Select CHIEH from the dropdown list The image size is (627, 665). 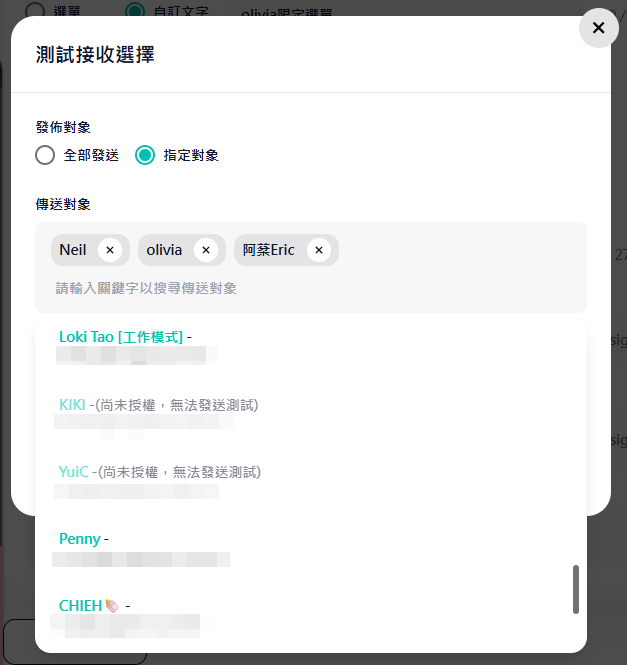81,606
